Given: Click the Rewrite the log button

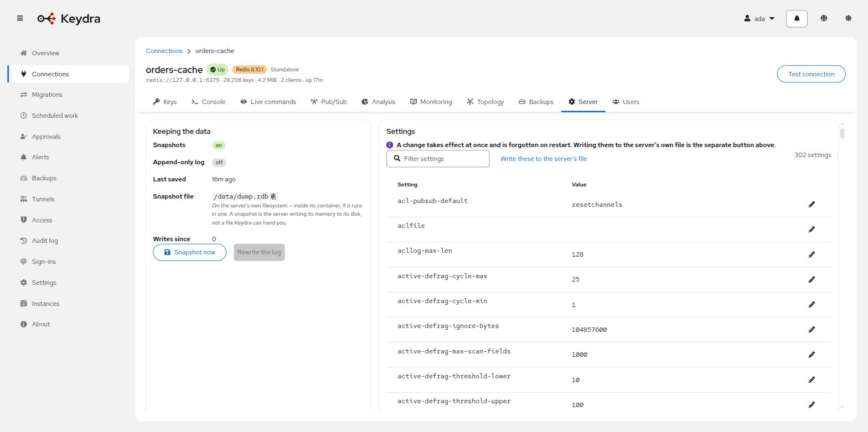Looking at the screenshot, I should [259, 252].
